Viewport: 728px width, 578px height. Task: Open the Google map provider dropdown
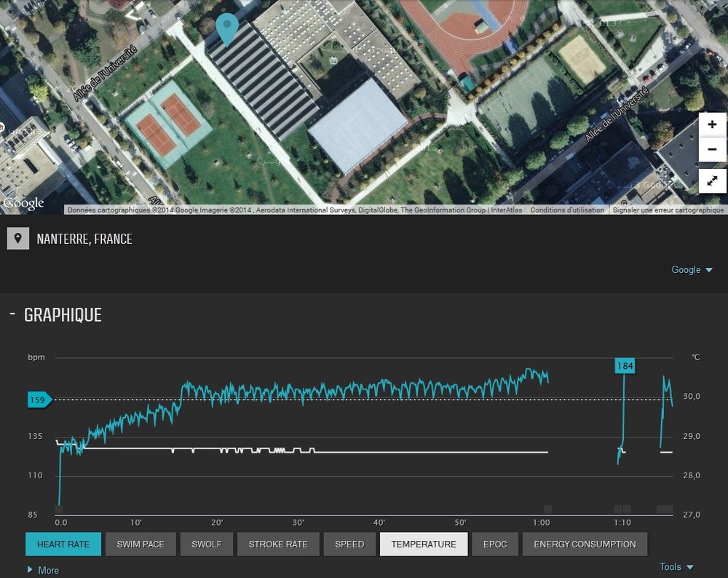click(692, 270)
